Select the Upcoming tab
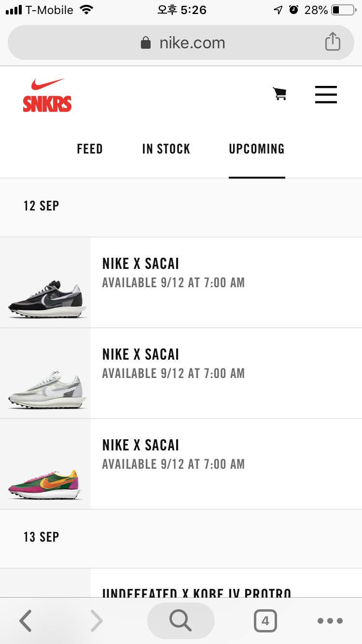 [257, 149]
